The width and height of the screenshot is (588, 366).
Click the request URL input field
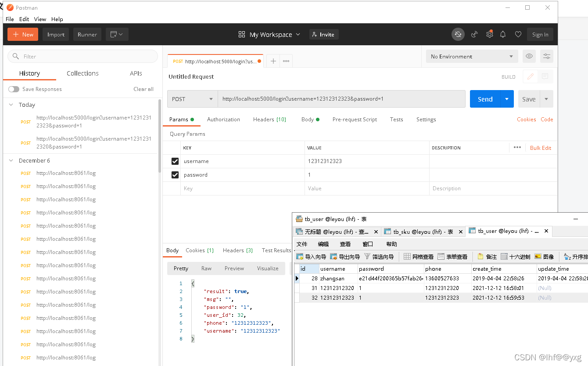(x=341, y=99)
